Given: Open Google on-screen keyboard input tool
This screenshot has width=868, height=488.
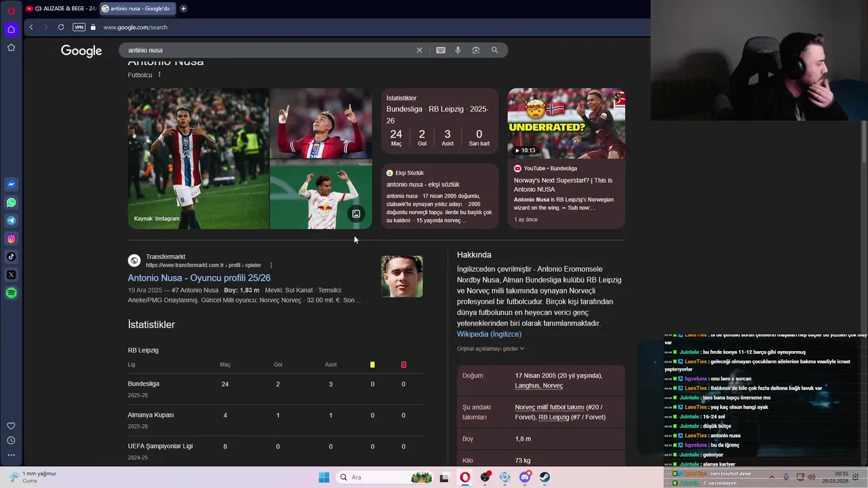Looking at the screenshot, I should click(x=441, y=50).
